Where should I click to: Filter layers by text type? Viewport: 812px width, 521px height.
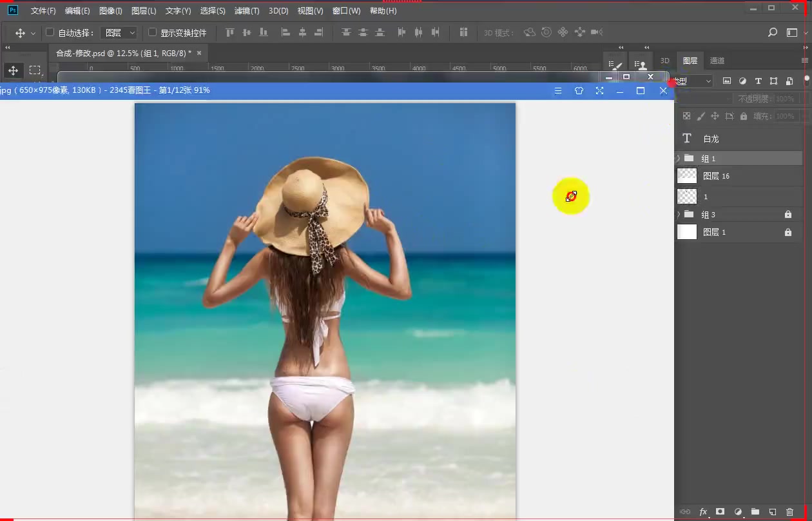coord(758,81)
